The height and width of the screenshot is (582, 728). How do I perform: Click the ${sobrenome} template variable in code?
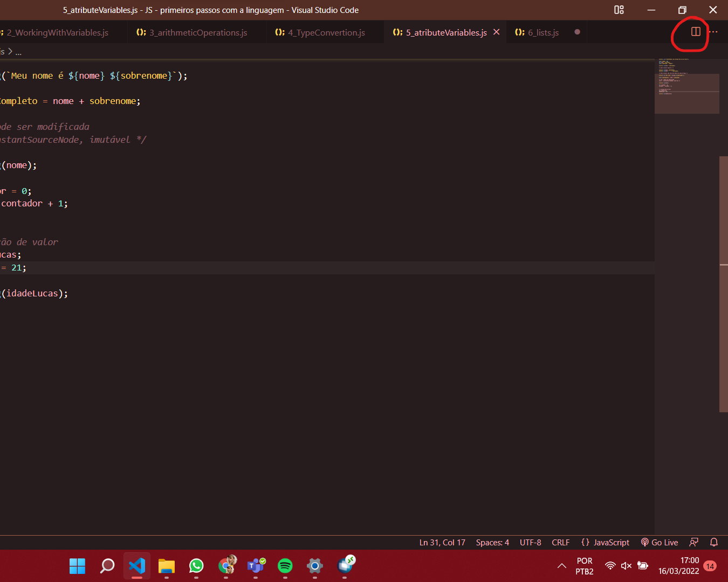pos(141,76)
